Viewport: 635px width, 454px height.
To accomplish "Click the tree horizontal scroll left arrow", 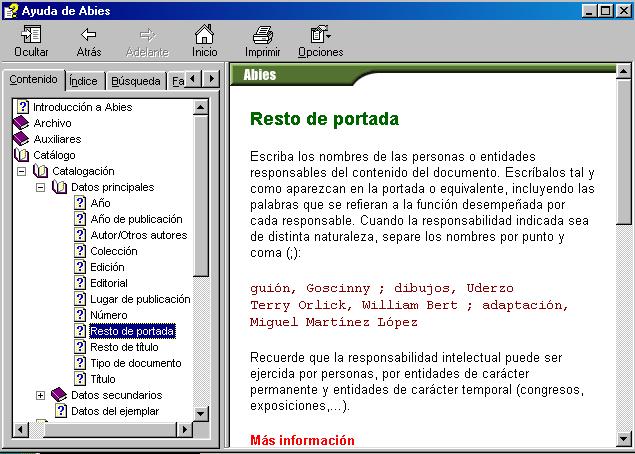I will click(20, 429).
